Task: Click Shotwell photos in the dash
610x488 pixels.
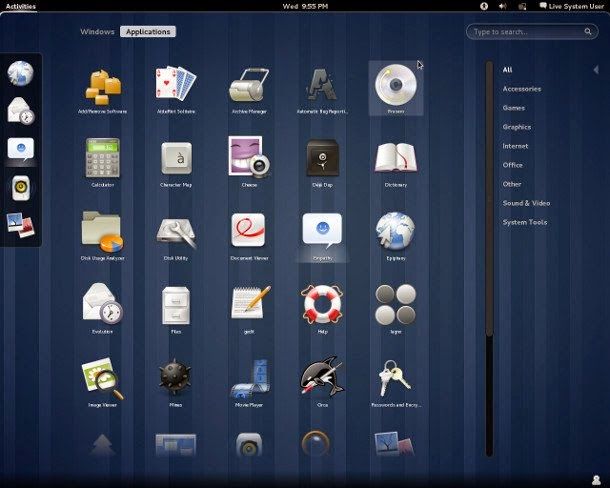Action: [21, 225]
